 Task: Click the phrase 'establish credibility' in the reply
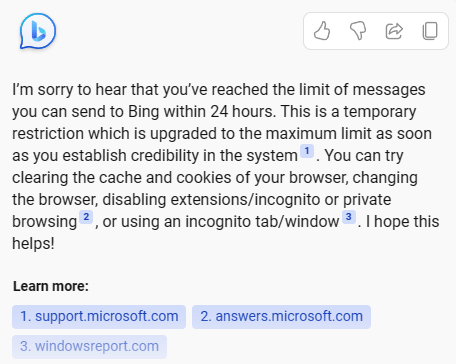coord(131,156)
